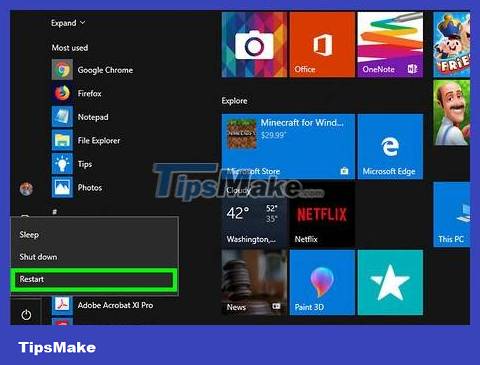Click the Adobe Acrobat XI Pro label
This screenshot has width=480, height=365.
click(x=115, y=305)
